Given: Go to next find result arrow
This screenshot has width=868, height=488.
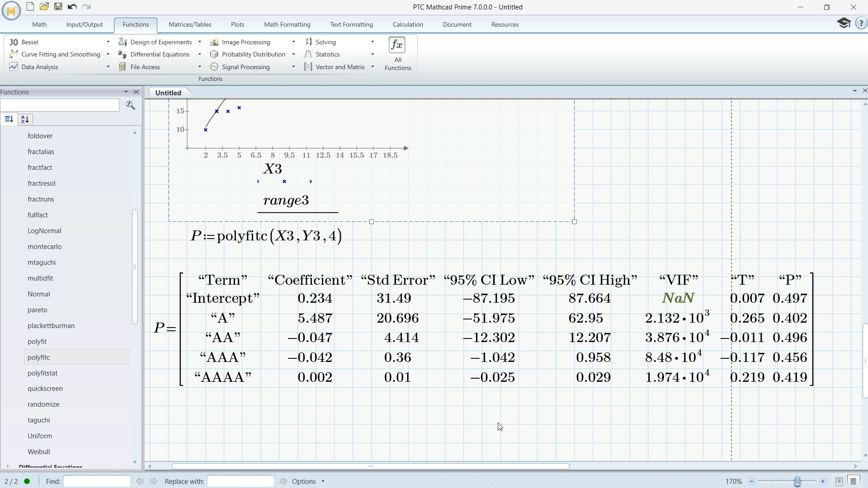Looking at the screenshot, I should pos(154,481).
